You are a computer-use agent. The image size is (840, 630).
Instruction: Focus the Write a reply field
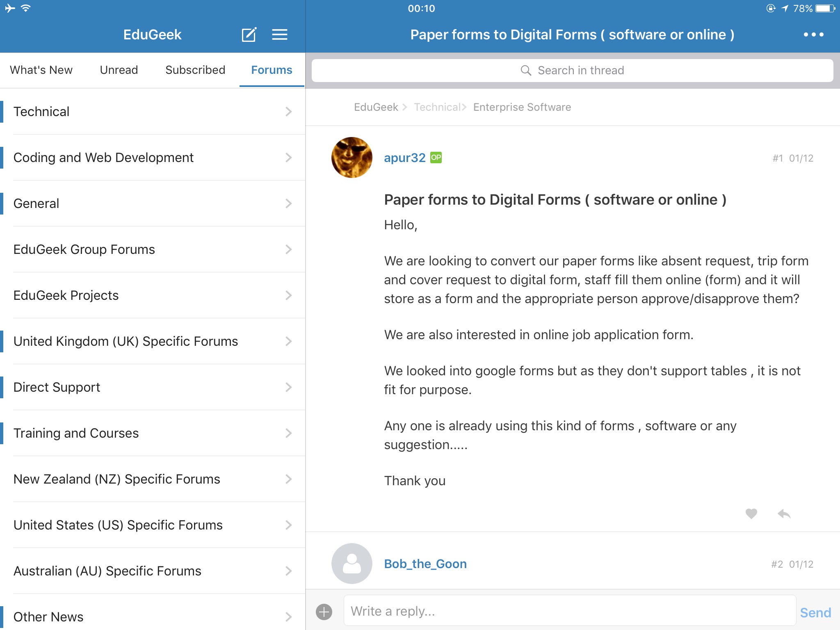pyautogui.click(x=570, y=611)
